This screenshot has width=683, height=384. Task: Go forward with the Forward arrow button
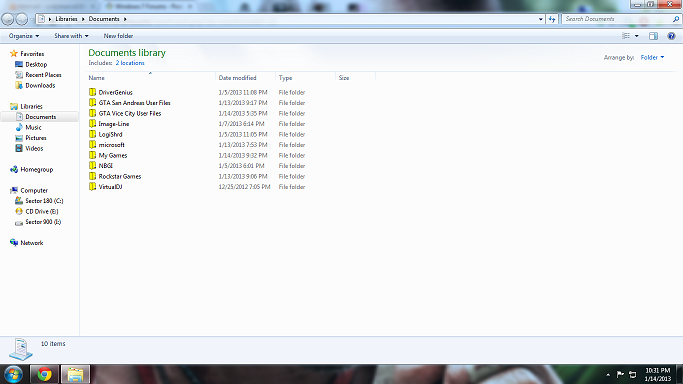pos(21,19)
